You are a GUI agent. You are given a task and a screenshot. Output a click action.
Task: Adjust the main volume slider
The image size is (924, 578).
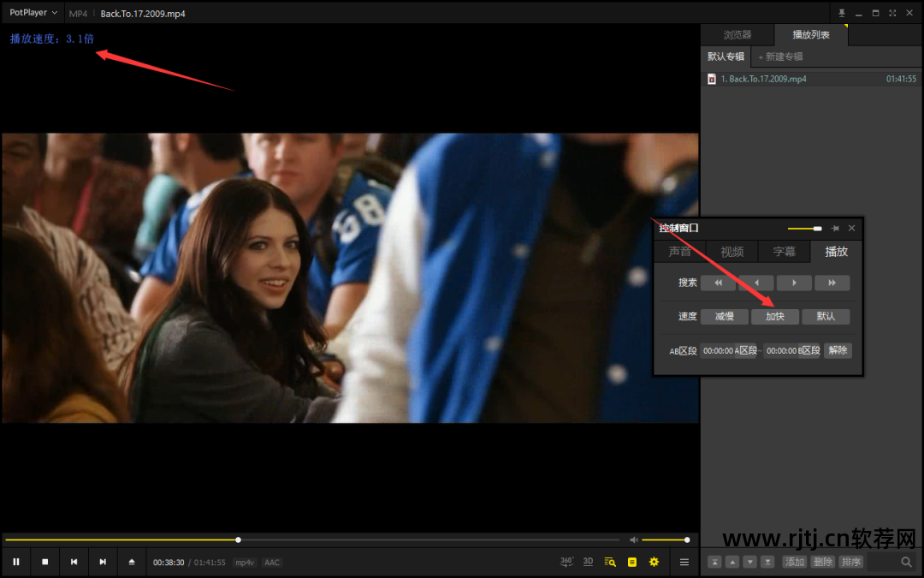pos(666,539)
